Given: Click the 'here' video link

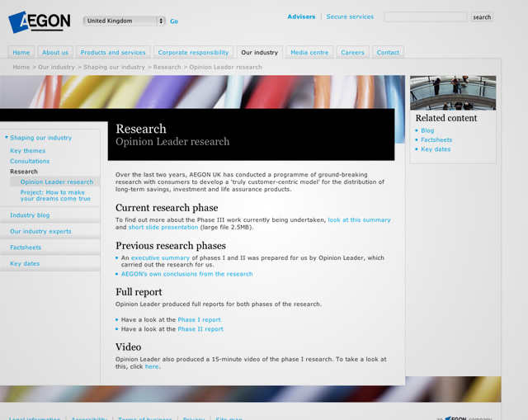Looking at the screenshot, I should tap(152, 366).
